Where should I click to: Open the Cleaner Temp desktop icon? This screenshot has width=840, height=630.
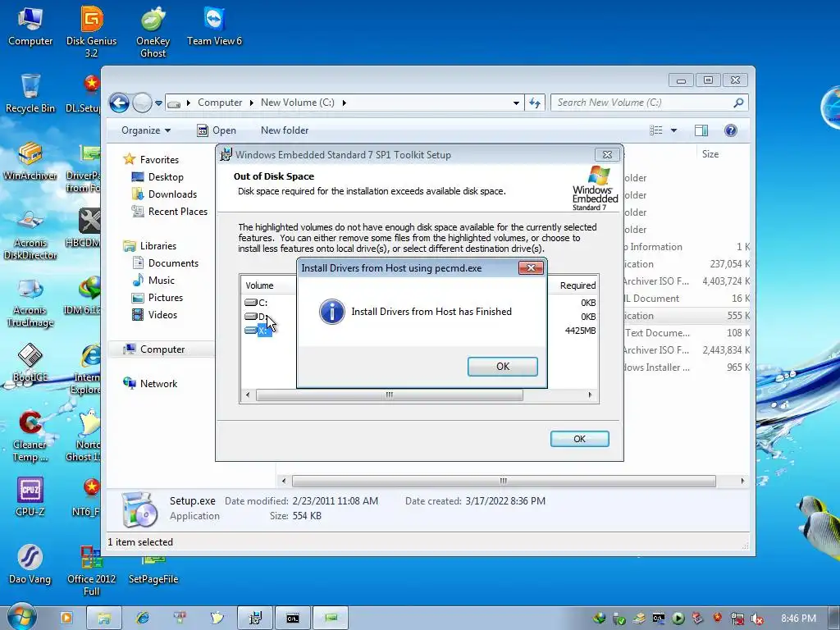pos(30,436)
